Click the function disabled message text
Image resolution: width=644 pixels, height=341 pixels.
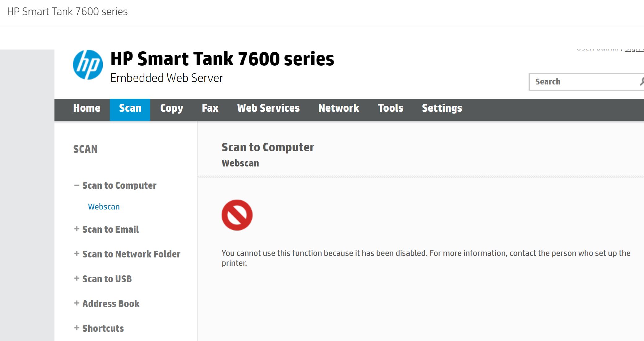click(x=426, y=258)
